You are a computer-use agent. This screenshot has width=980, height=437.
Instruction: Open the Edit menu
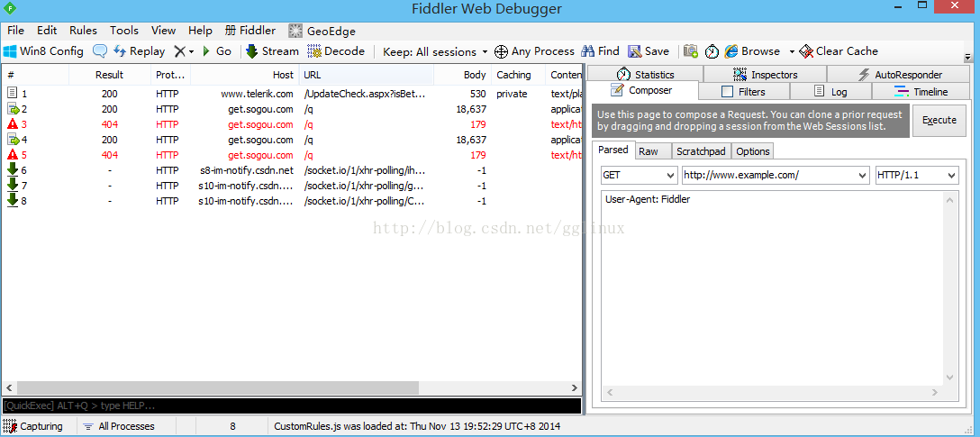[47, 31]
